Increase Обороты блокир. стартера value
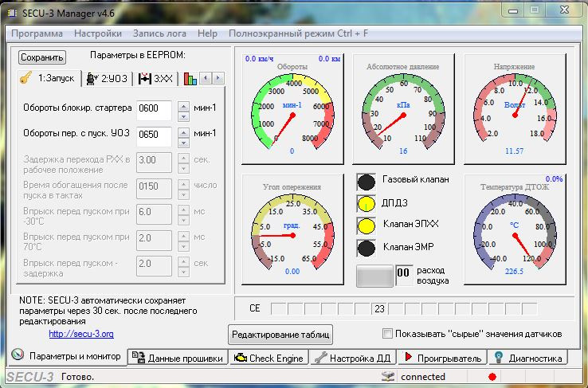 click(x=183, y=106)
